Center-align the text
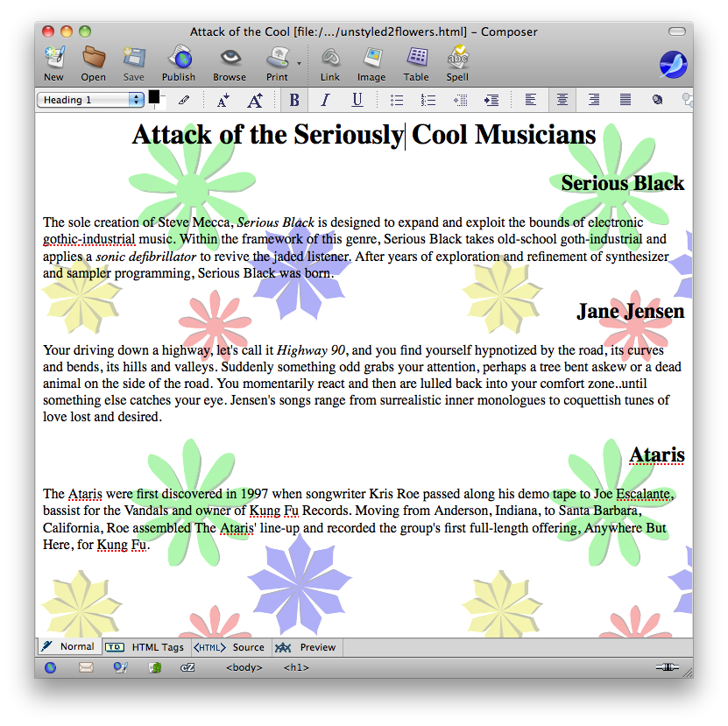Image resolution: width=728 pixels, height=726 pixels. [x=562, y=101]
